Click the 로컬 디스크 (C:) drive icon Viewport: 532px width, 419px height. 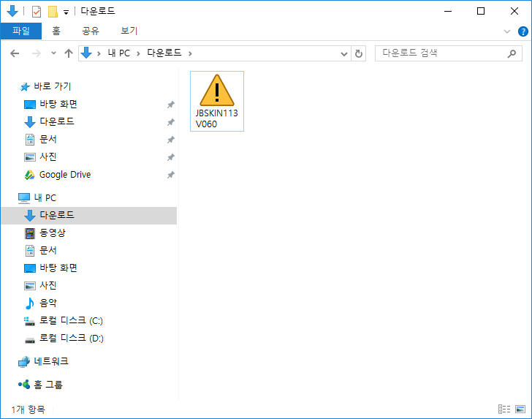tap(29, 321)
